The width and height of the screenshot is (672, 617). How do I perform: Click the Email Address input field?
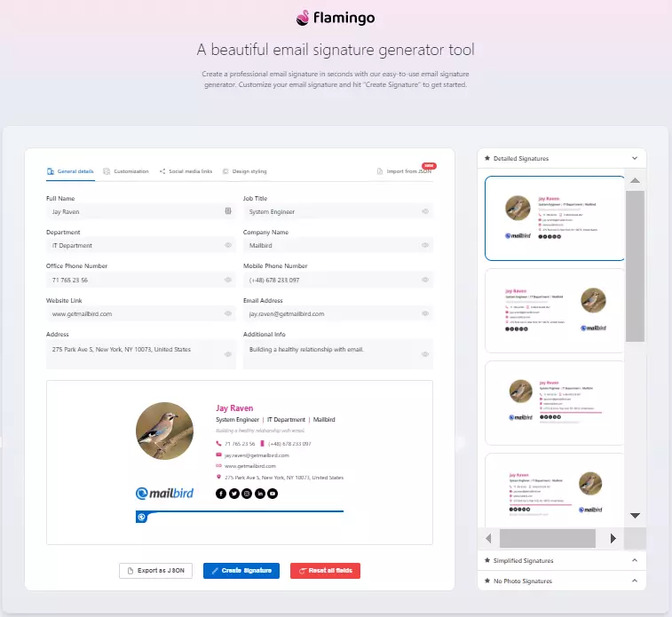[x=338, y=313]
